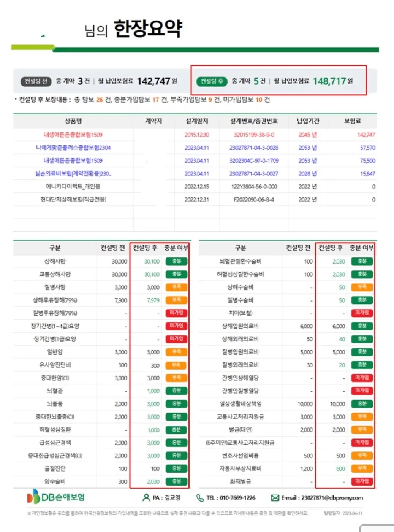Click the 충분 badge in 뇌혈관 row
This screenshot has height=532, width=394.
(176, 391)
